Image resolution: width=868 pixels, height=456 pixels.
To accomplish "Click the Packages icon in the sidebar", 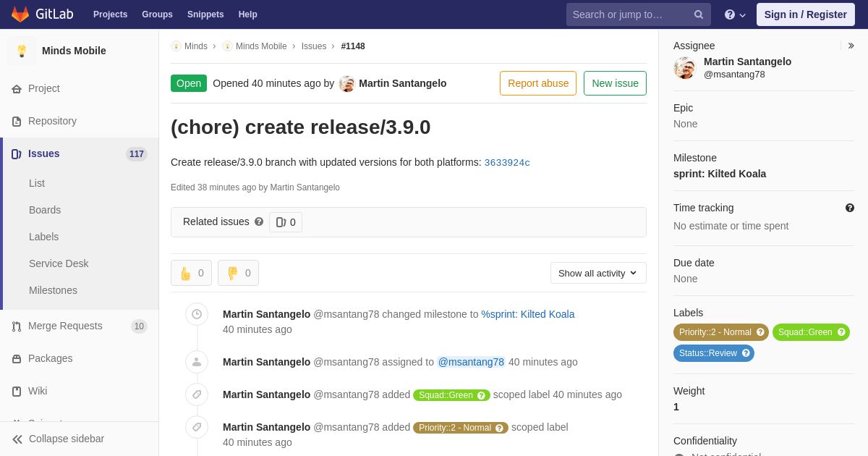I will click(17, 359).
